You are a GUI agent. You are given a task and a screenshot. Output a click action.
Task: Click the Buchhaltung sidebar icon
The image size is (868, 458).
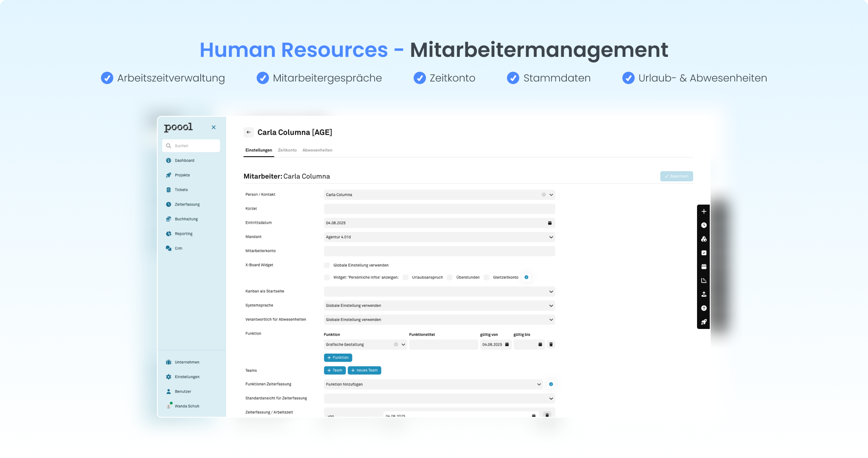168,219
